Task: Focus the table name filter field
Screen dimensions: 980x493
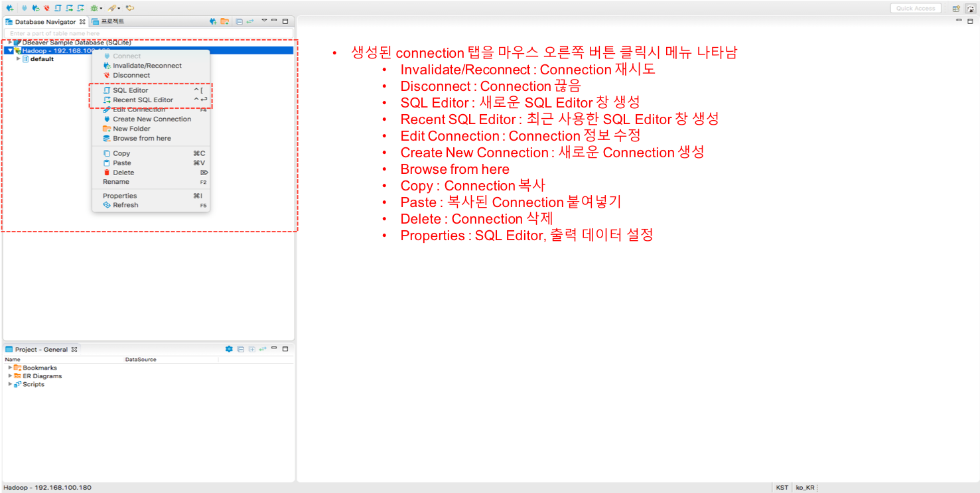Action: (x=149, y=33)
